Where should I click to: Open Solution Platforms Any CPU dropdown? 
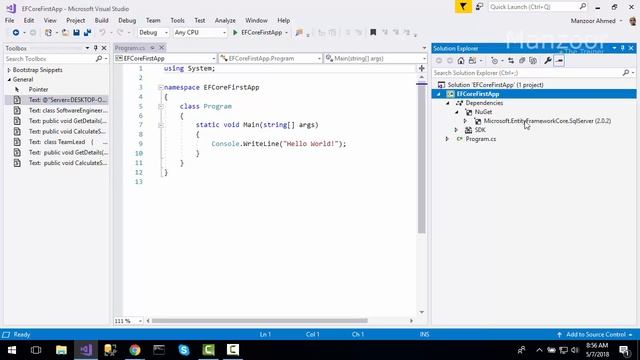pos(200,33)
